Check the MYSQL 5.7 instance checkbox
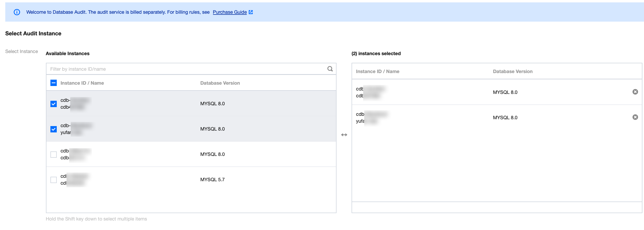Image resolution: width=644 pixels, height=230 pixels. 54,180
